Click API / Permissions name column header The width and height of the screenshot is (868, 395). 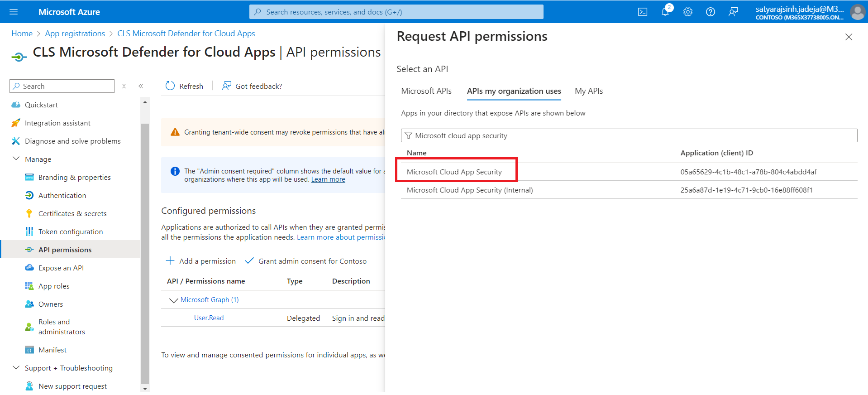tap(206, 281)
